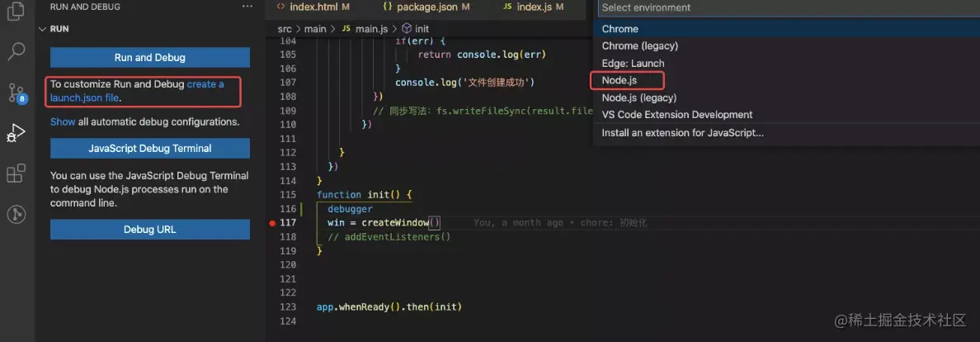Click the app.whenReady().then(init) line
980x342 pixels.
pyautogui.click(x=389, y=307)
